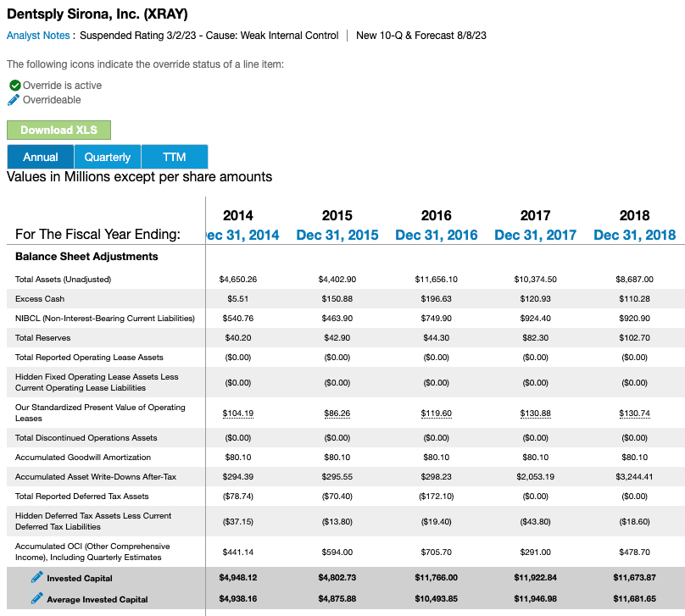Click the $120.93 excess cash cell
This screenshot has width=685, height=616.
point(536,298)
